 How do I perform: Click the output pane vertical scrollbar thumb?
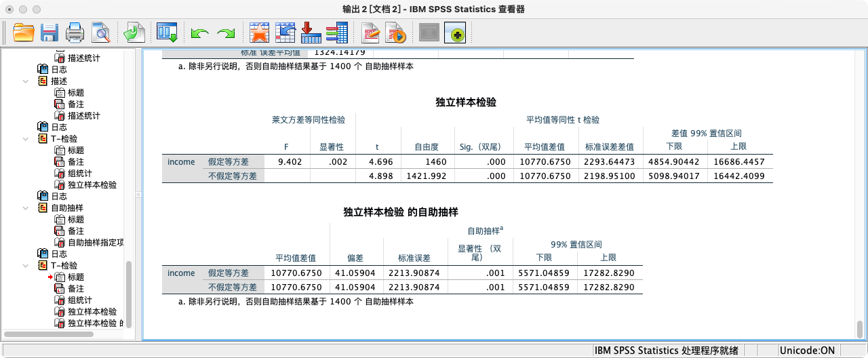click(x=860, y=328)
